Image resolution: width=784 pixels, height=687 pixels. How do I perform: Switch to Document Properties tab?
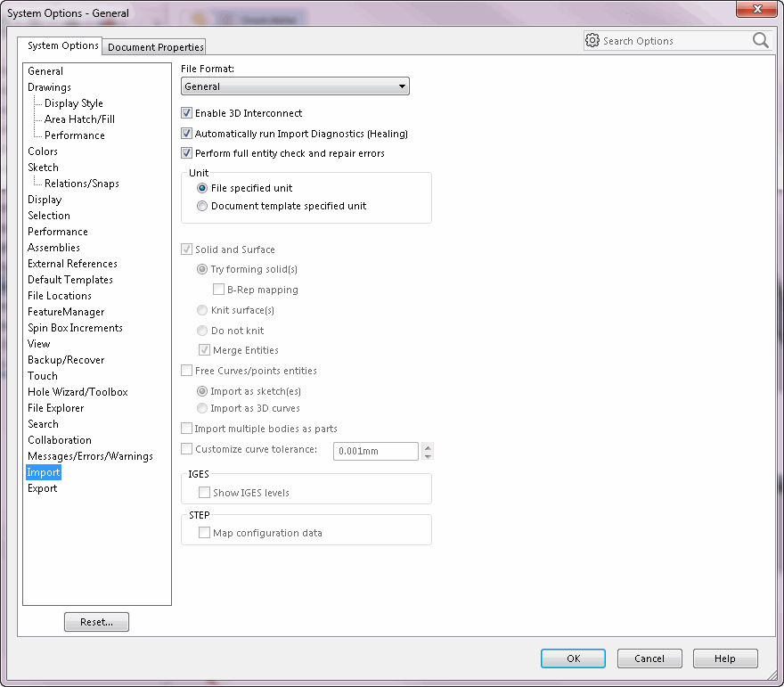156,46
